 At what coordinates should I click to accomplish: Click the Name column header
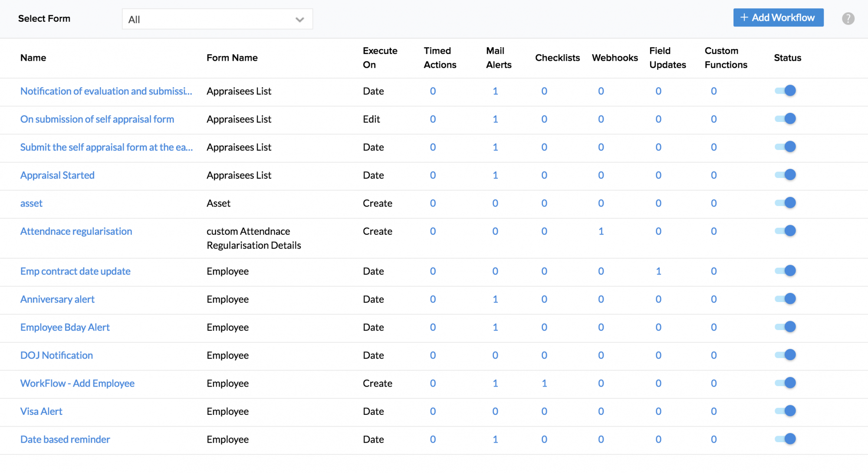pyautogui.click(x=33, y=58)
